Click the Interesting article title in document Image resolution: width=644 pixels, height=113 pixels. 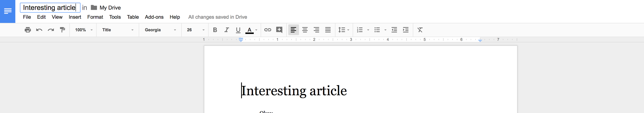click(294, 91)
